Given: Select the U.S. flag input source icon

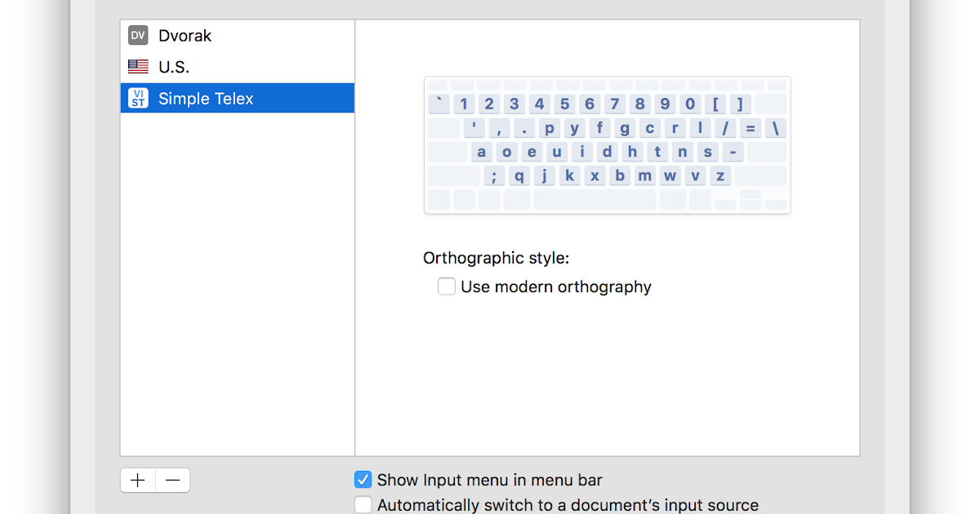Looking at the screenshot, I should coord(138,67).
